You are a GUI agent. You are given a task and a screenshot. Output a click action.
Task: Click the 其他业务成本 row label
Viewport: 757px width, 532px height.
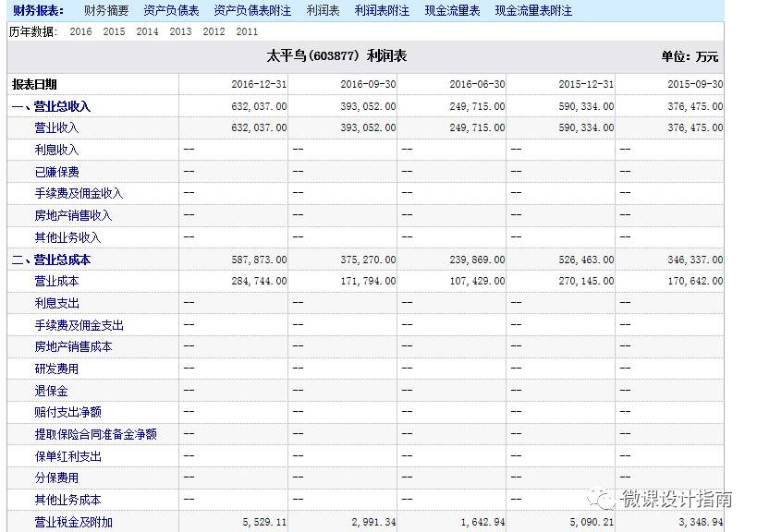[x=67, y=501]
